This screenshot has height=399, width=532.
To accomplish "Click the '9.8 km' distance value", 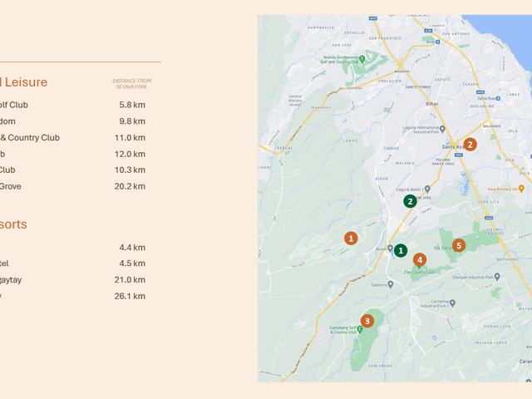I will click(132, 121).
